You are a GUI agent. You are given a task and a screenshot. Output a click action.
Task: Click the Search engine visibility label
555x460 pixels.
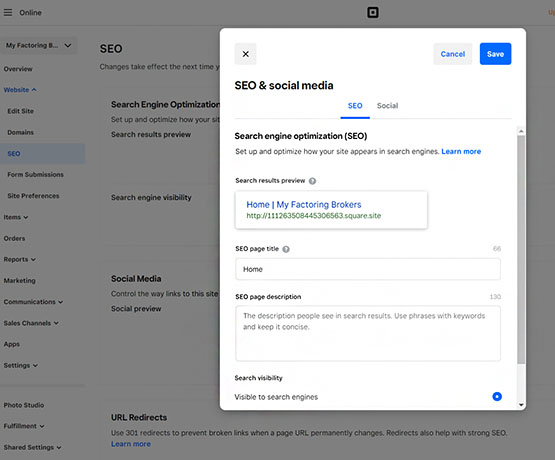tap(151, 197)
